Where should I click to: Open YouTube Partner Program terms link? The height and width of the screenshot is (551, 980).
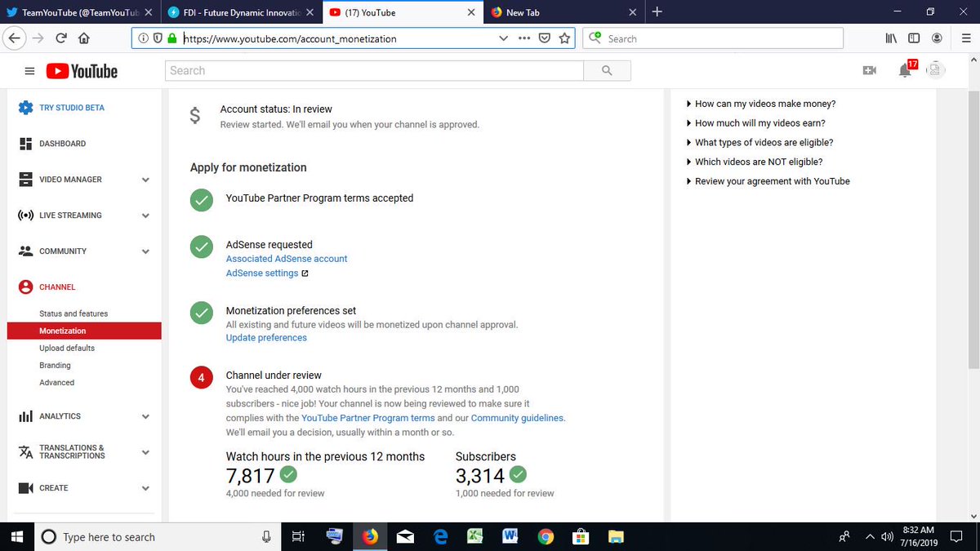coord(368,418)
